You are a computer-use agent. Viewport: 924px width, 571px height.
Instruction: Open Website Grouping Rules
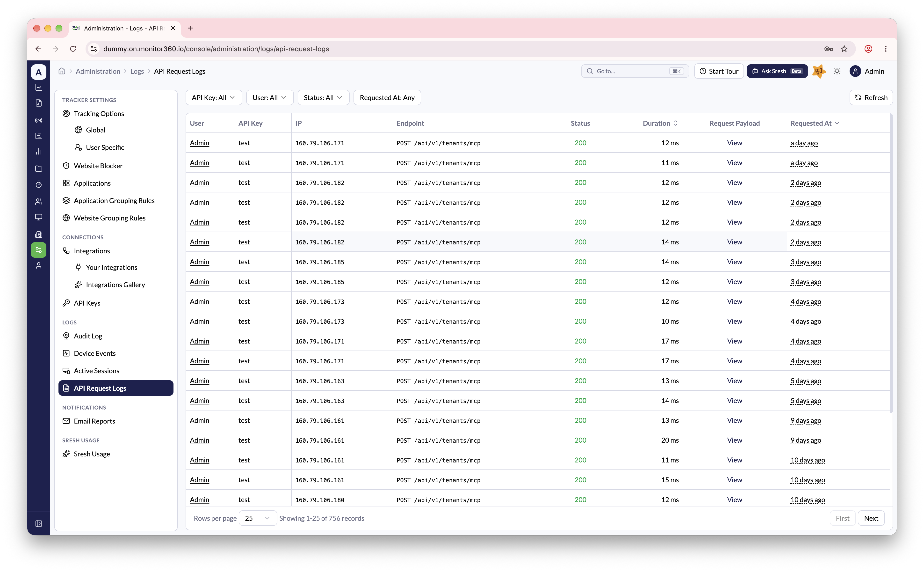pyautogui.click(x=115, y=218)
